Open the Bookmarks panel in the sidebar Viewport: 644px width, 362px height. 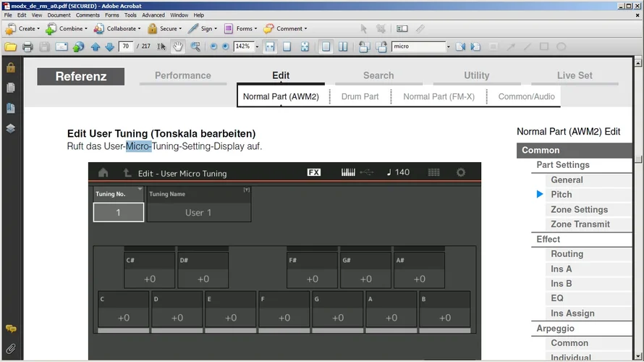click(11, 108)
